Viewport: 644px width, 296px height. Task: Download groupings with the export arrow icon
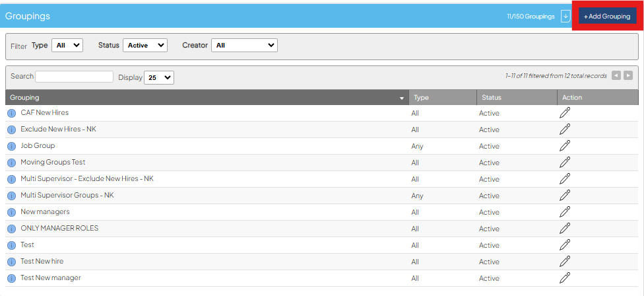[565, 17]
